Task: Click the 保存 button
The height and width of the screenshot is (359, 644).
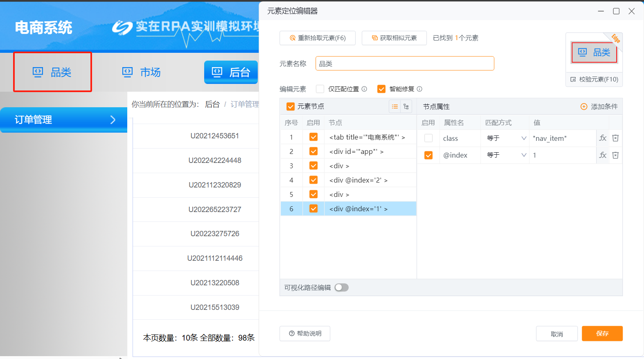Action: (602, 334)
